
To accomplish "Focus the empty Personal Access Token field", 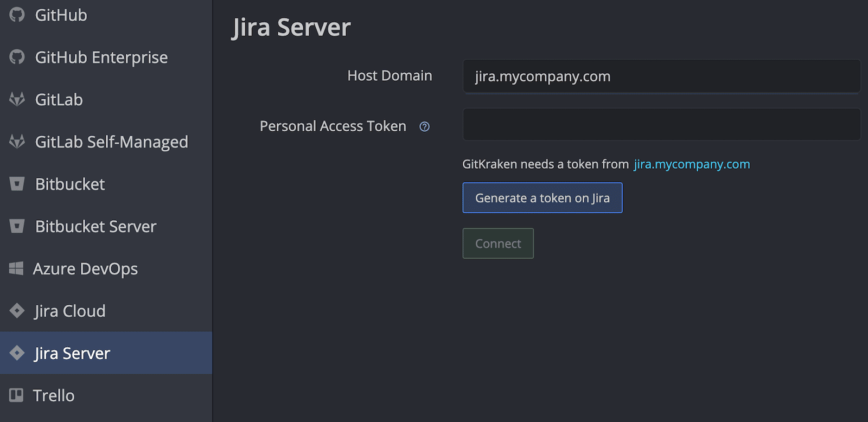I will click(x=661, y=124).
